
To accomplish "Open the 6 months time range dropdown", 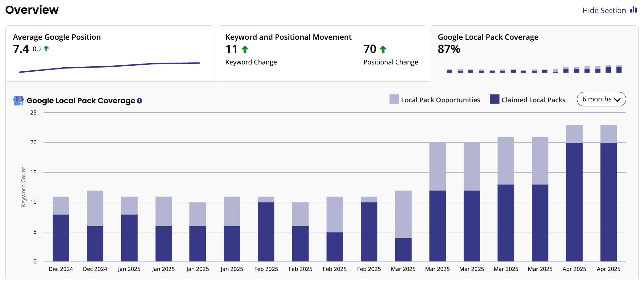I will point(601,99).
